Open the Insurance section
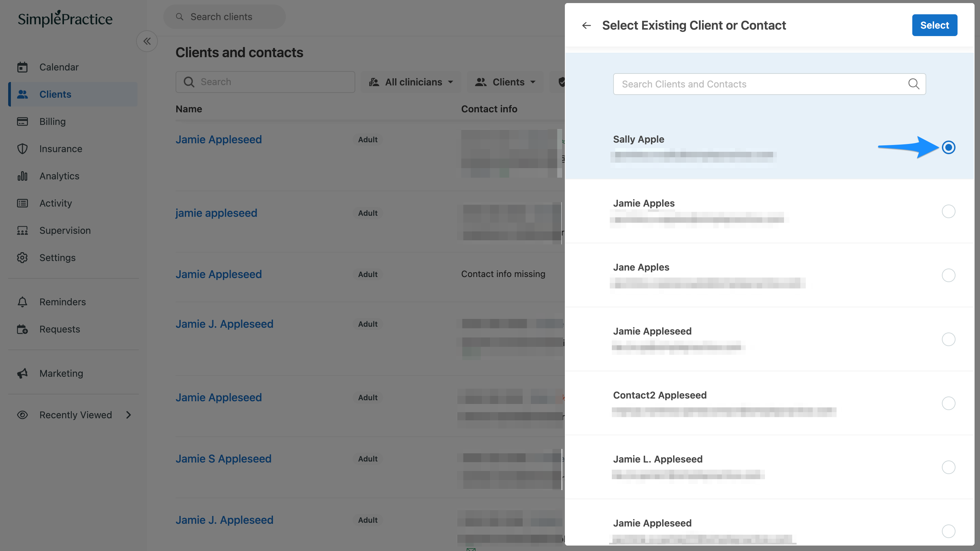Viewport: 980px width, 551px height. (61, 149)
